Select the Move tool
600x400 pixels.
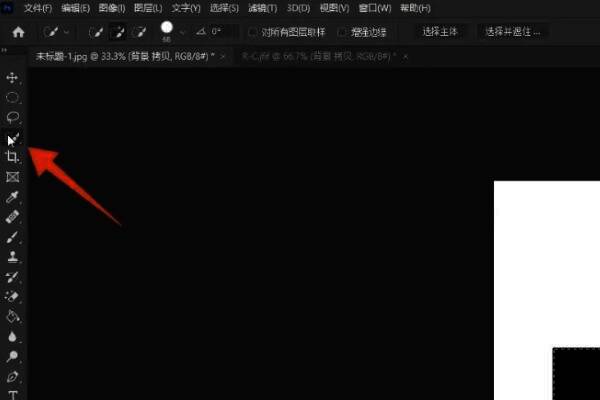[12, 78]
